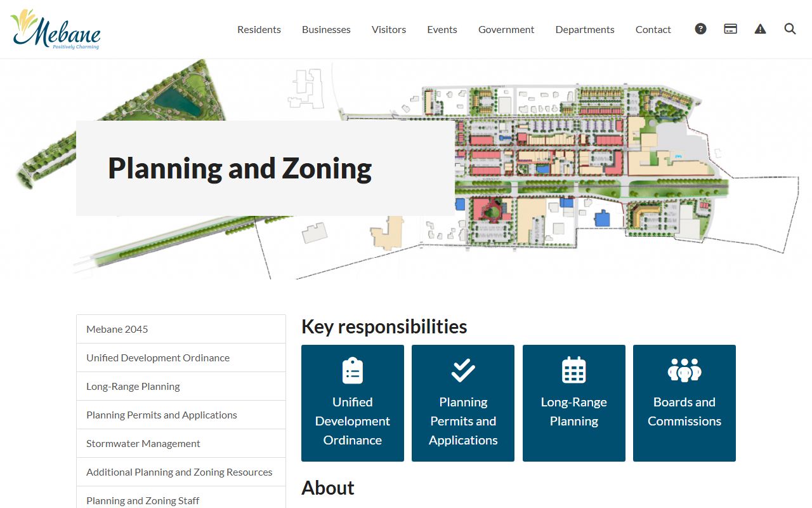Open Additional Planning and Zoning Resources
Viewport: 812px width, 508px height.
[x=181, y=472]
